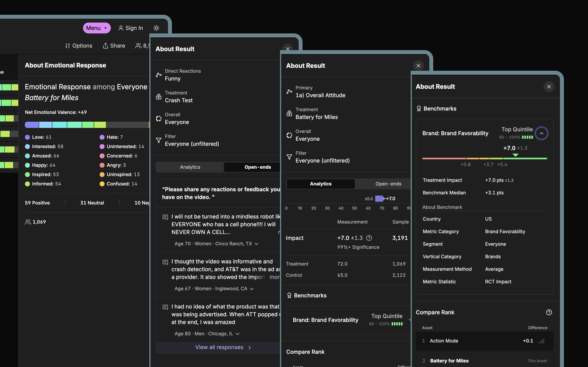Click the signal bars icon in Action Mode row
The height and width of the screenshot is (367, 588).
coord(541,341)
